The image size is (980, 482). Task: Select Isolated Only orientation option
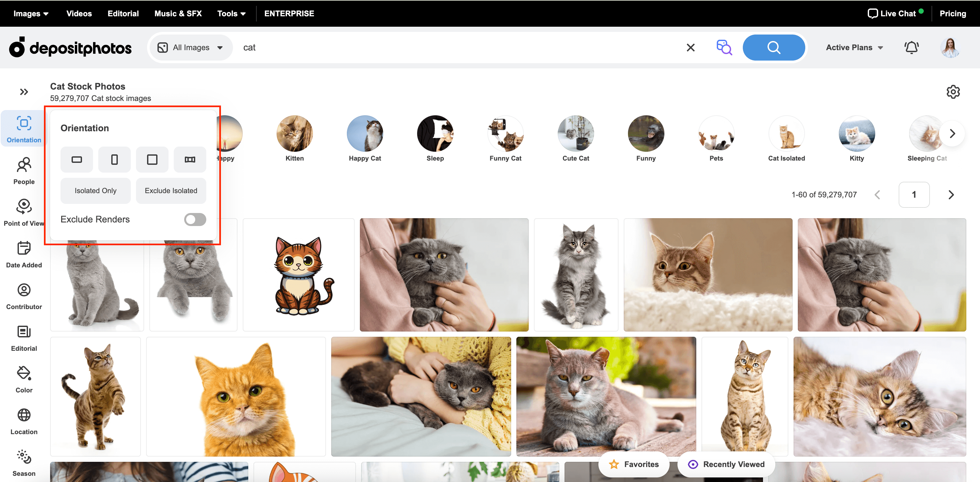[x=95, y=190]
